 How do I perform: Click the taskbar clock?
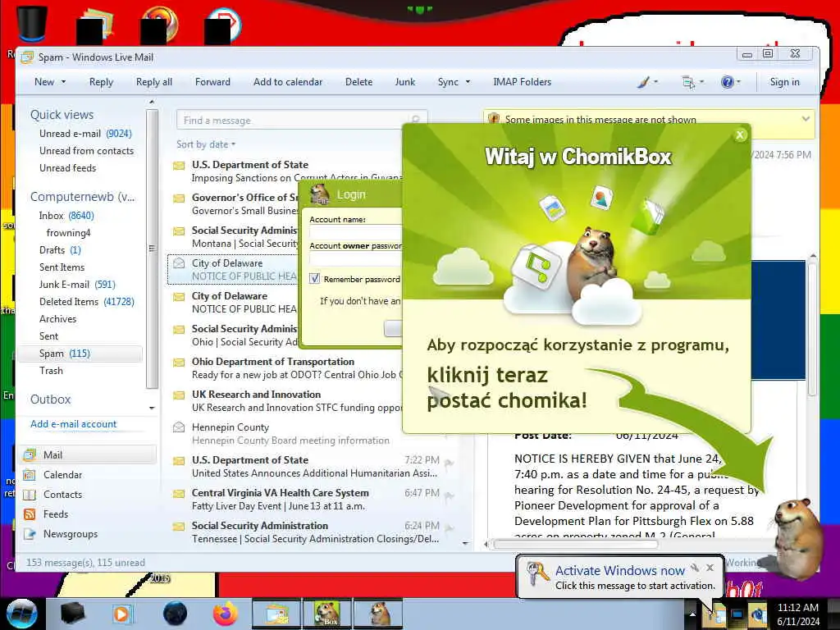797,614
